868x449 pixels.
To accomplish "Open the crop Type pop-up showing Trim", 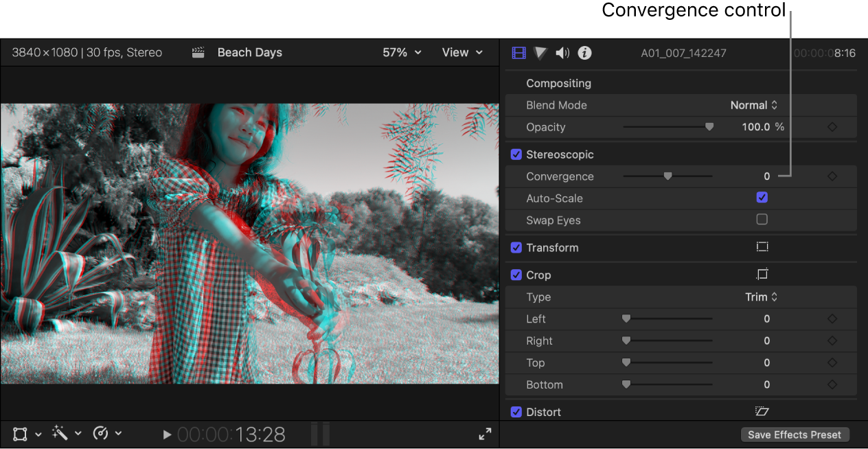I will 762,297.
